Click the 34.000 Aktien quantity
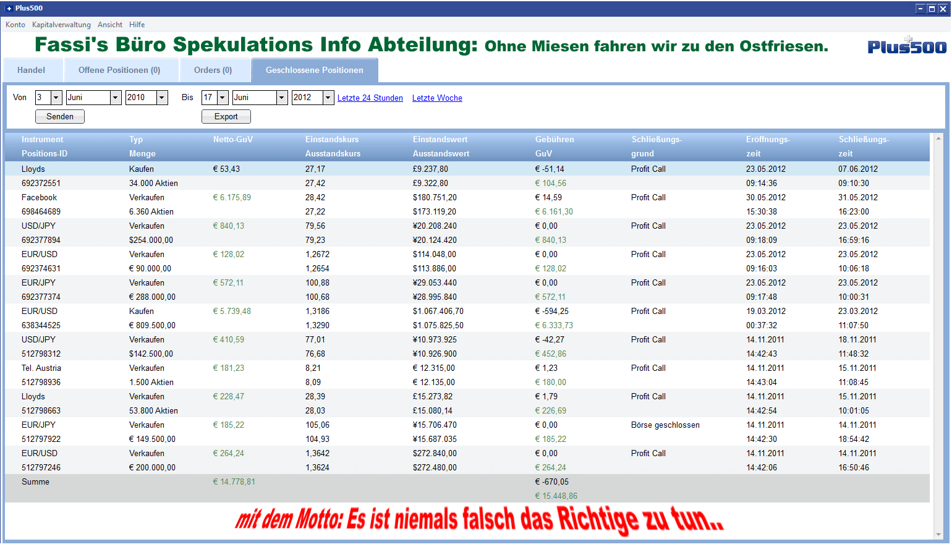The height and width of the screenshot is (560, 952). (153, 183)
